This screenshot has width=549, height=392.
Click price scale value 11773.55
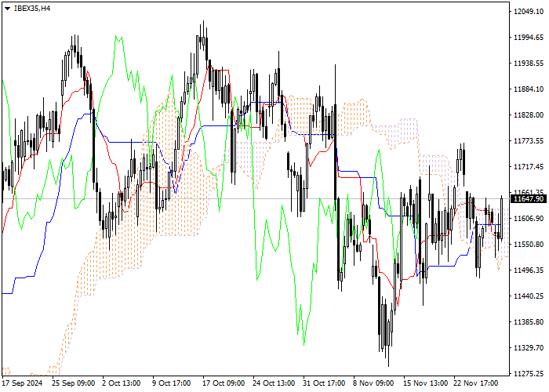pos(529,140)
